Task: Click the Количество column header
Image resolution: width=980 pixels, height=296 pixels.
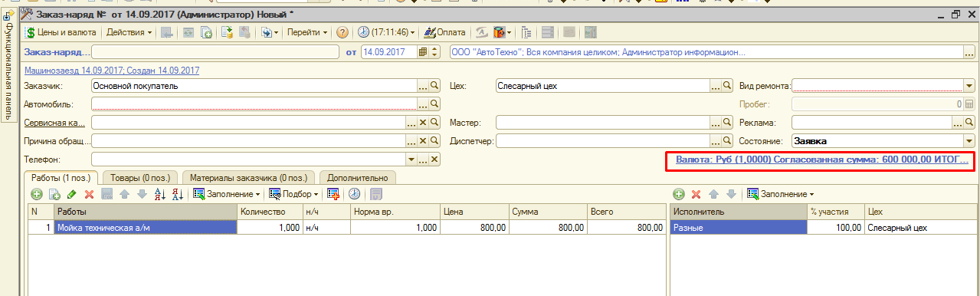Action: click(270, 212)
